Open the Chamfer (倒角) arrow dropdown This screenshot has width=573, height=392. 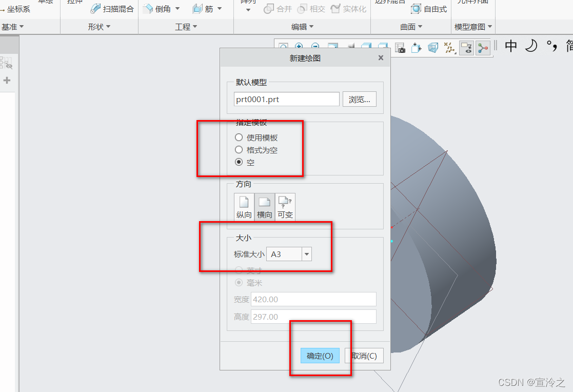pyautogui.click(x=177, y=9)
